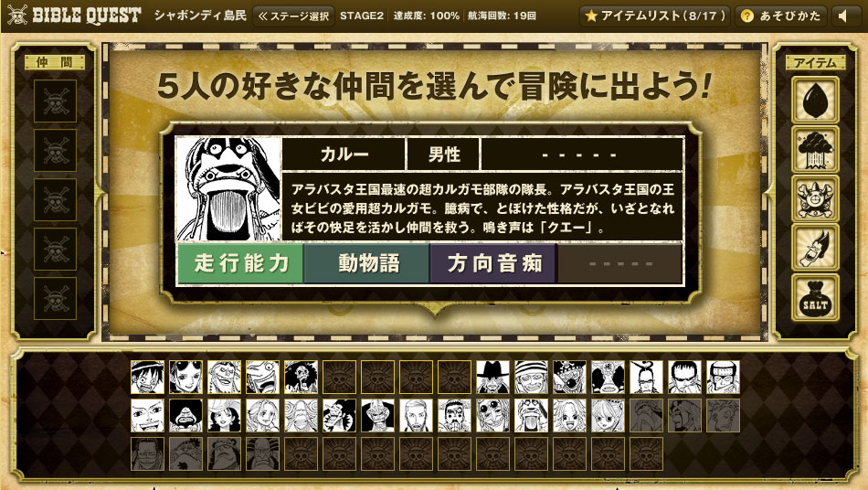868x490 pixels.
Task: Pick the laughing face item icon
Action: click(x=815, y=248)
